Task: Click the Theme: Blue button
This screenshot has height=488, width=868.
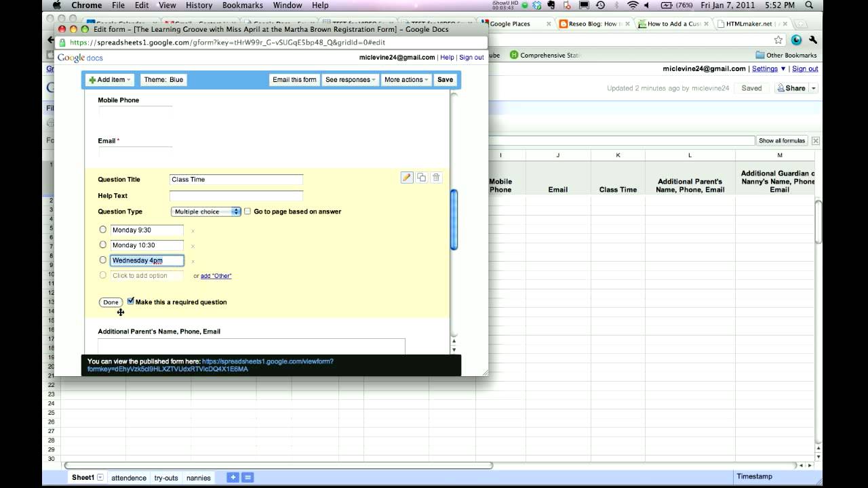Action: (163, 80)
